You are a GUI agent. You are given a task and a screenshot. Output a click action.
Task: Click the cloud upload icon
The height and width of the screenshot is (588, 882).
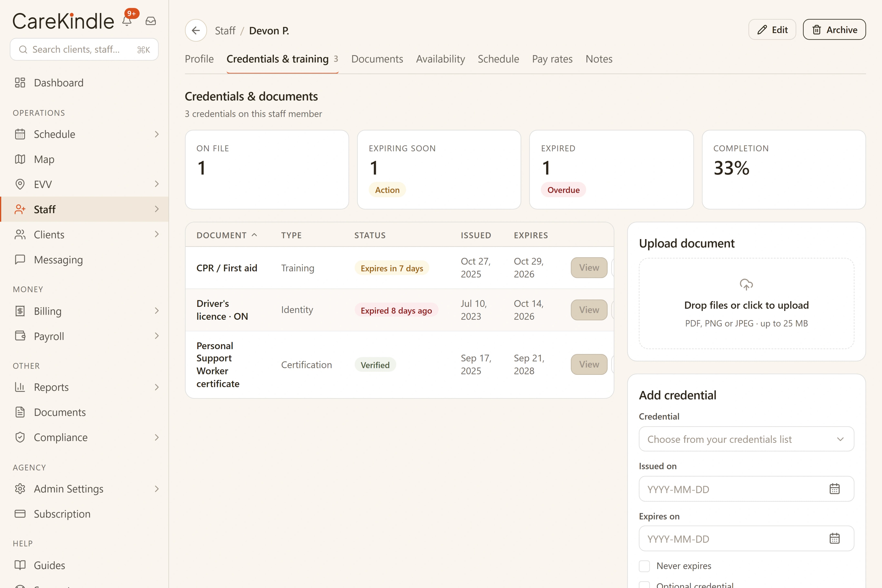point(746,284)
